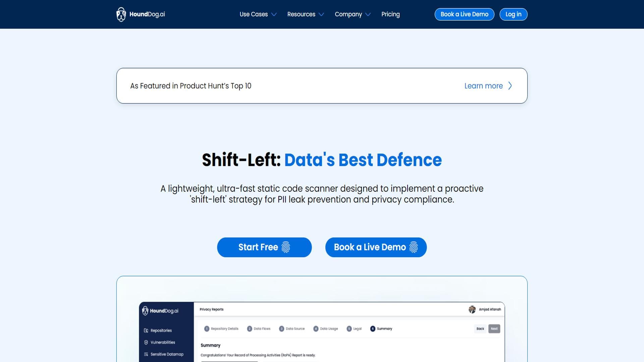644x362 pixels.
Task: Click header Book a Live Demo button
Action: coord(464,14)
